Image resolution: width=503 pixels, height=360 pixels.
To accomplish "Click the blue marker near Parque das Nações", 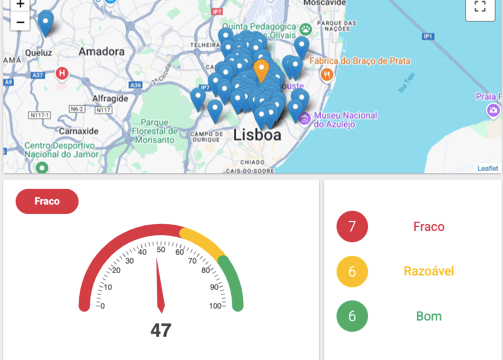I will 302,48.
